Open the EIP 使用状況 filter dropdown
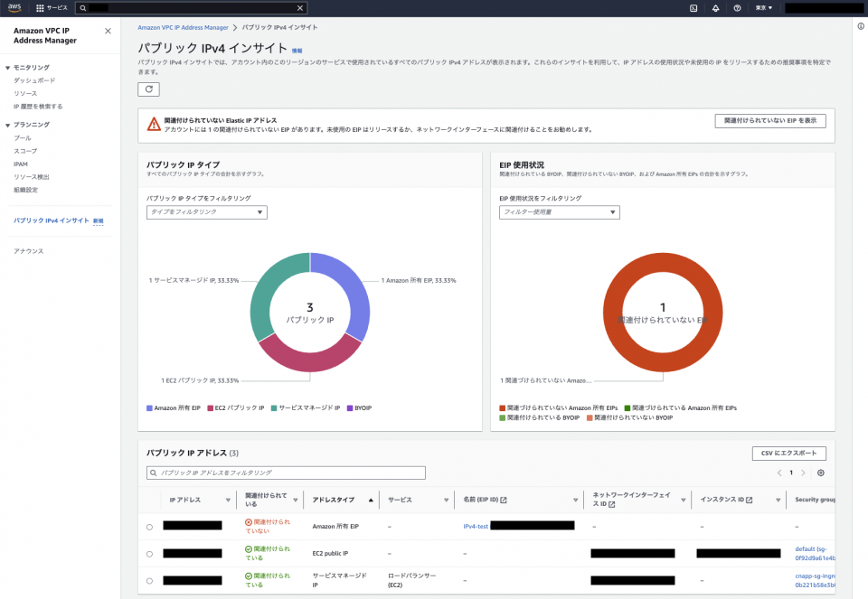The height and width of the screenshot is (599, 868). point(559,212)
